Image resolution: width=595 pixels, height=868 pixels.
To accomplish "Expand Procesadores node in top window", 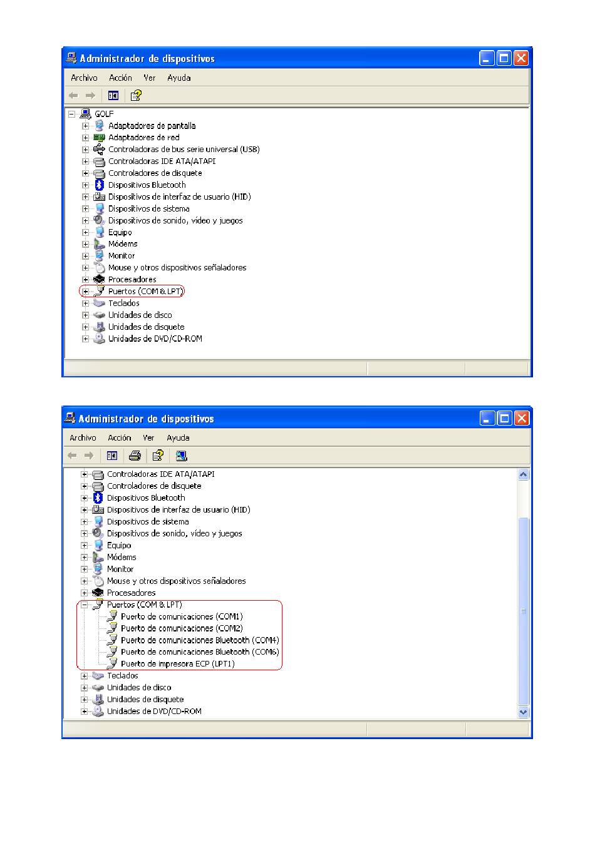I will 86,280.
